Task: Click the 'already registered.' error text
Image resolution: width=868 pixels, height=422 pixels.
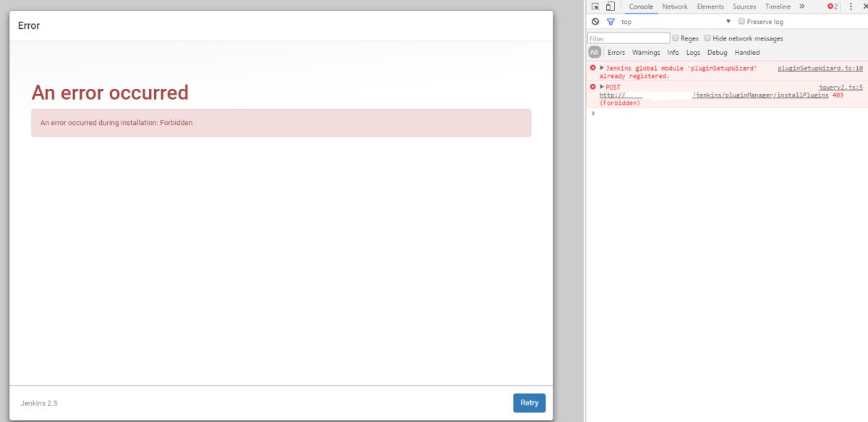Action: [634, 76]
